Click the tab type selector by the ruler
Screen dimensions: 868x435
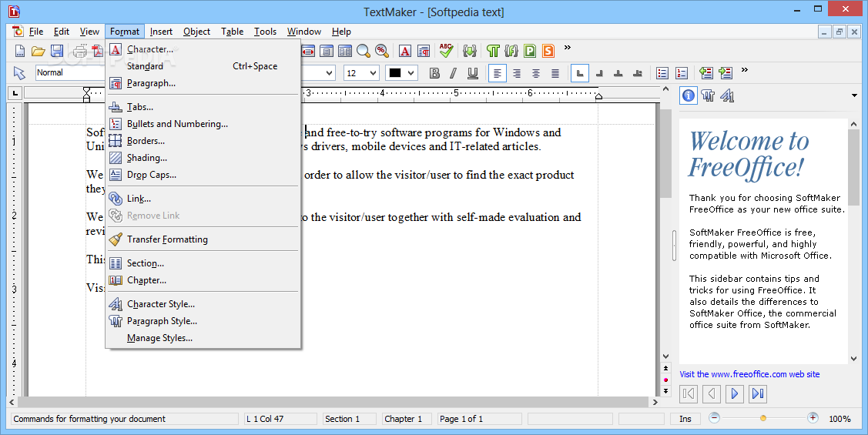tap(15, 93)
